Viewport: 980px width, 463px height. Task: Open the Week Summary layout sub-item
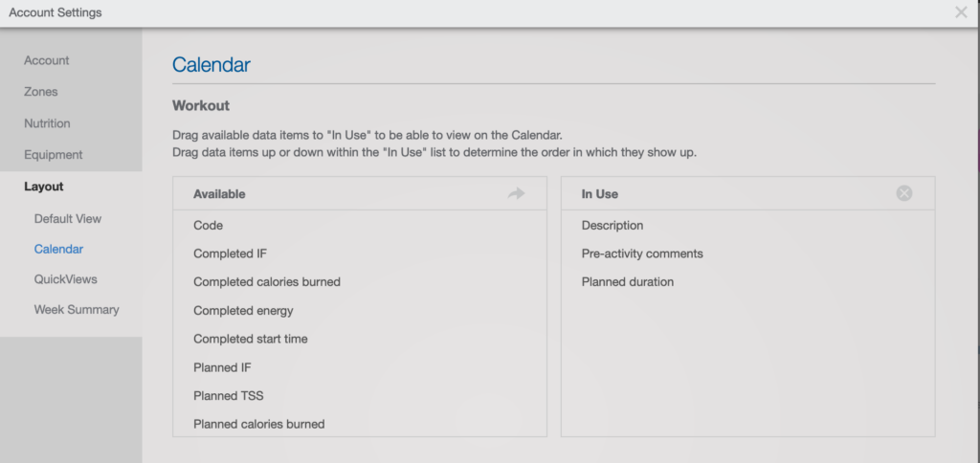77,309
